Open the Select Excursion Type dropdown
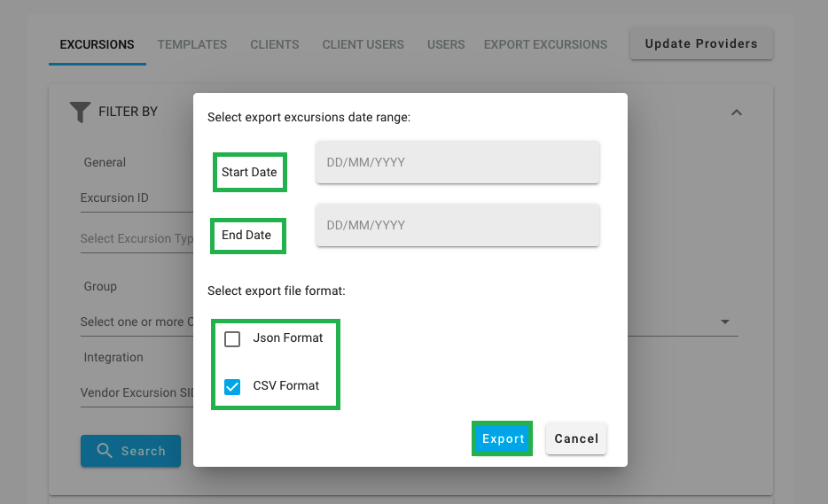The height and width of the screenshot is (504, 828). point(137,239)
